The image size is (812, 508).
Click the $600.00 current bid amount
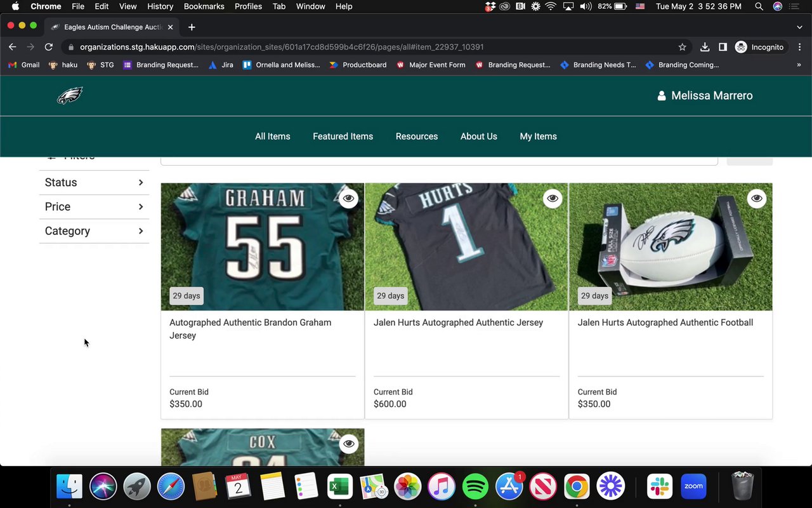point(390,404)
